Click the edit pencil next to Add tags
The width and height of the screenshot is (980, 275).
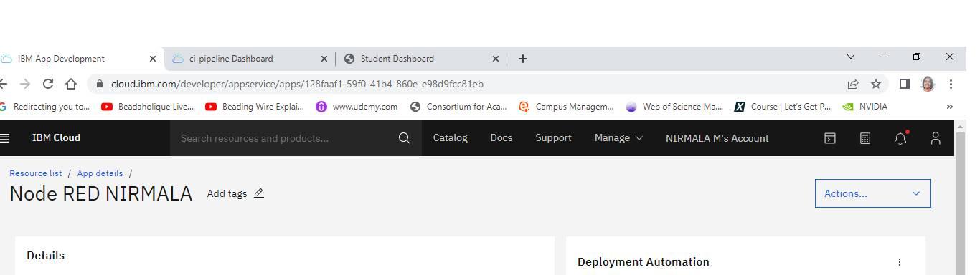point(259,193)
